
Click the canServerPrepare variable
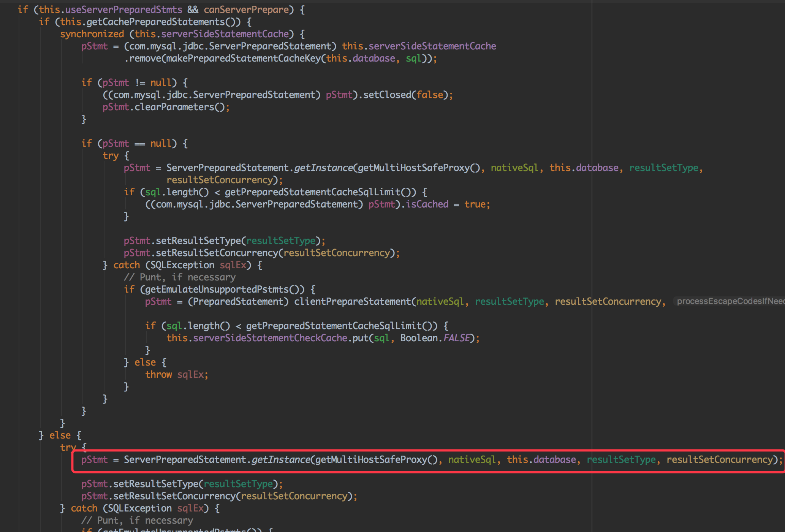246,9
